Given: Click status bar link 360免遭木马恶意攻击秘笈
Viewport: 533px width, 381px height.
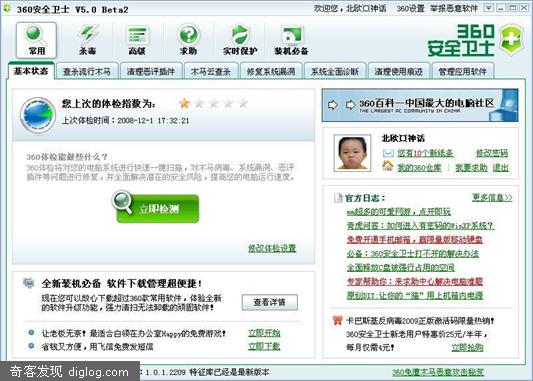Looking at the screenshot, I should 438,372.
